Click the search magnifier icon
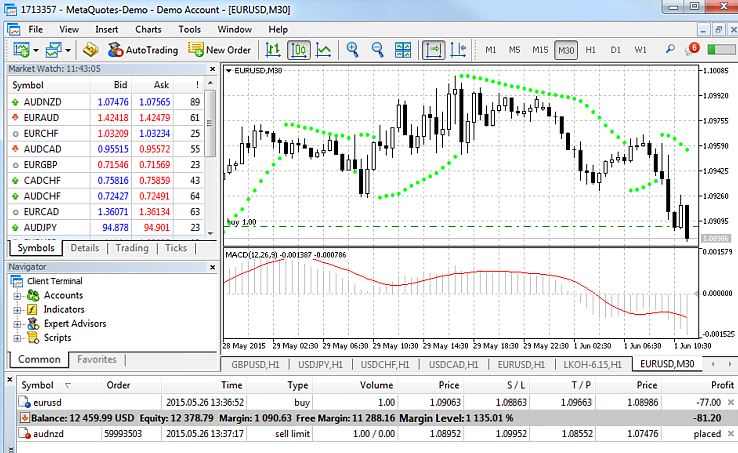 click(x=670, y=49)
